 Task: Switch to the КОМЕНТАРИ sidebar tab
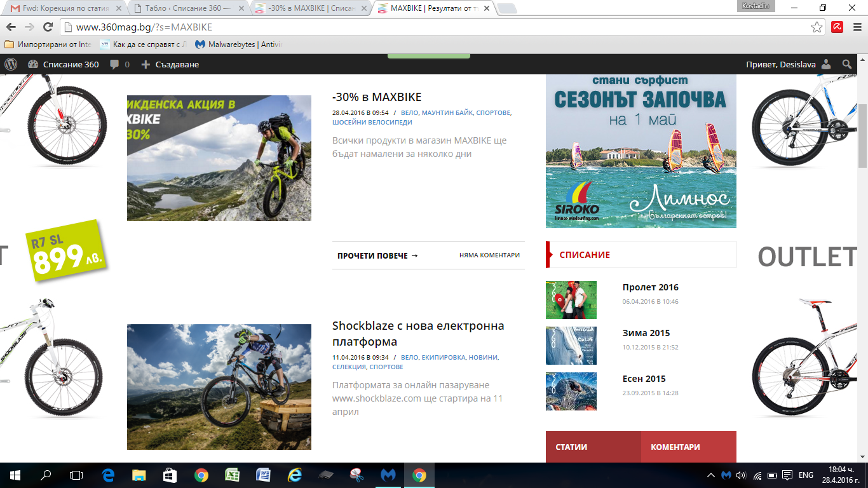tap(689, 447)
